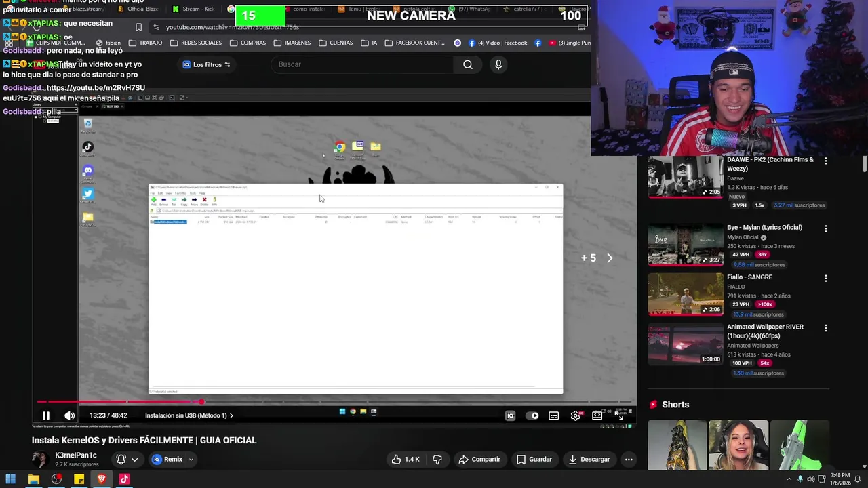Open TikTok from the taskbar
868x488 pixels.
coord(124,479)
